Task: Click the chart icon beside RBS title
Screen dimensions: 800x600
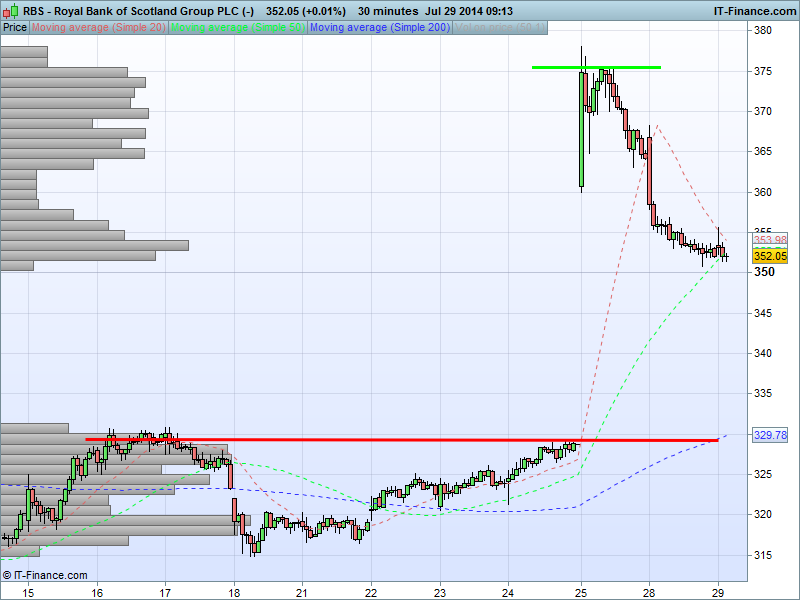Action: coord(11,11)
